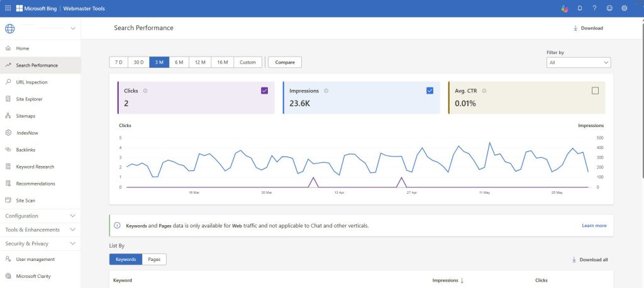Uncheck the Clicks metric checkbox

(264, 91)
